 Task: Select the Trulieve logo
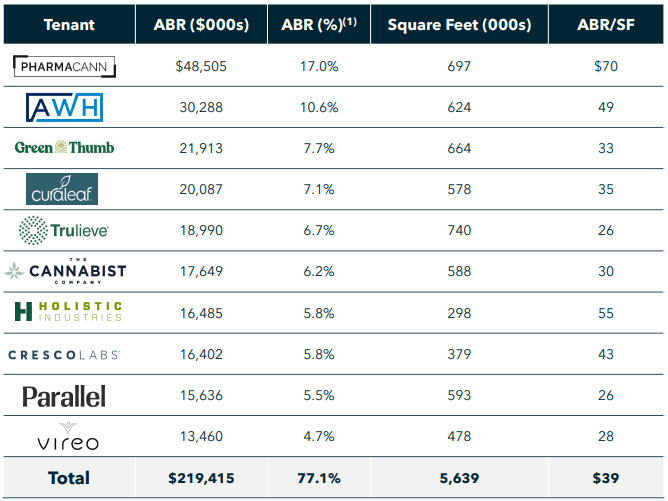[64, 230]
